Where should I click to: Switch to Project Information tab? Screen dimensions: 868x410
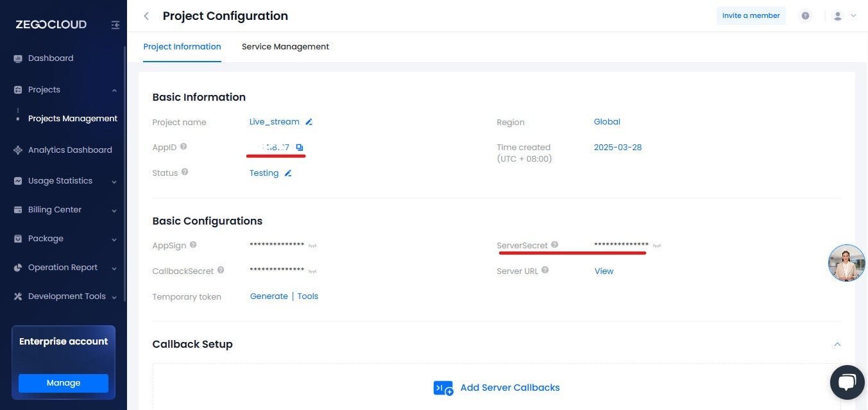182,47
